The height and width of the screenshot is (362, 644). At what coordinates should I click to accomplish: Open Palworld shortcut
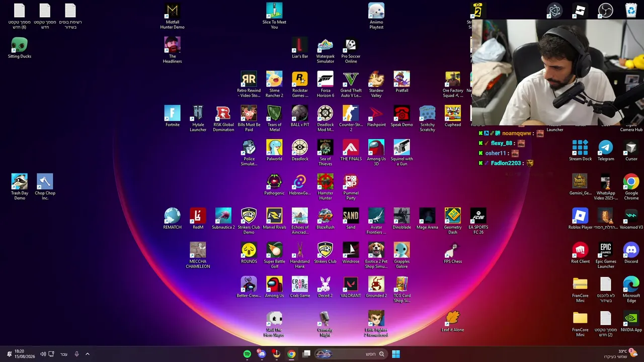click(x=274, y=150)
